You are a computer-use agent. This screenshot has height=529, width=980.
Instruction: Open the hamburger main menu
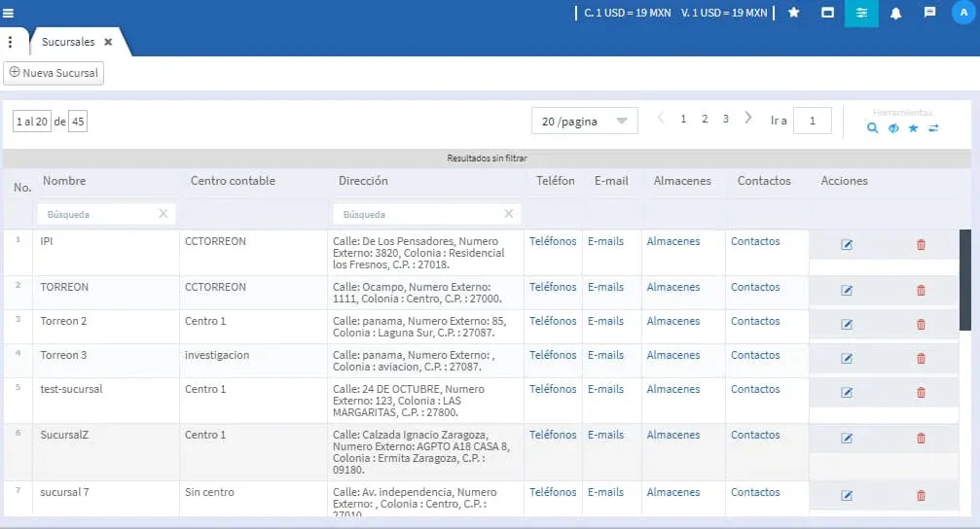click(9, 13)
